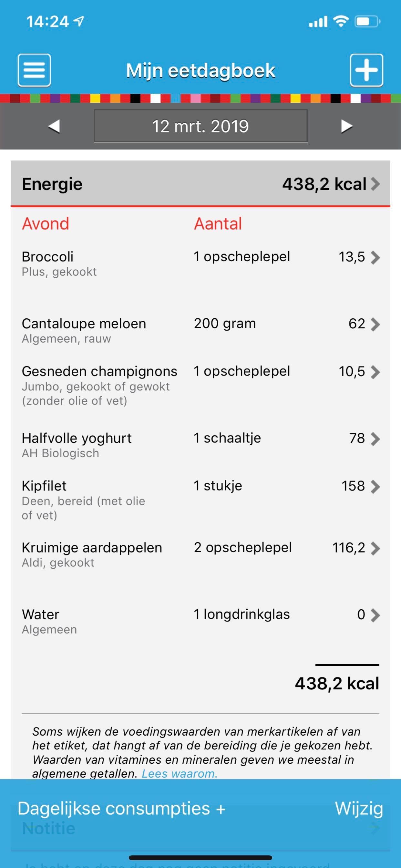Tap the Mijn eetdagboek title

[200, 71]
